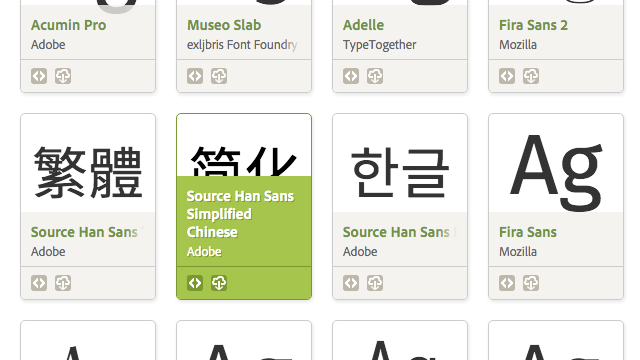Open the Museo Slab font link
This screenshot has width=640, height=360.
pos(224,25)
